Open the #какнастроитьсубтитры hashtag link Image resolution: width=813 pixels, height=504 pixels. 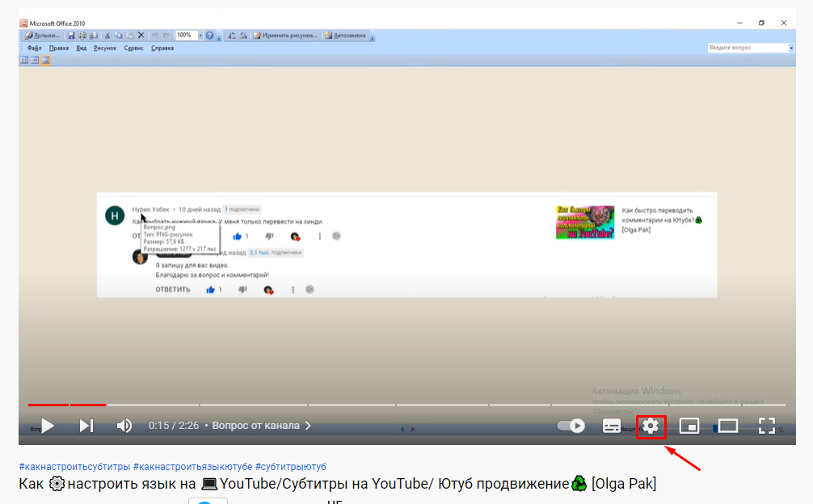tap(74, 467)
